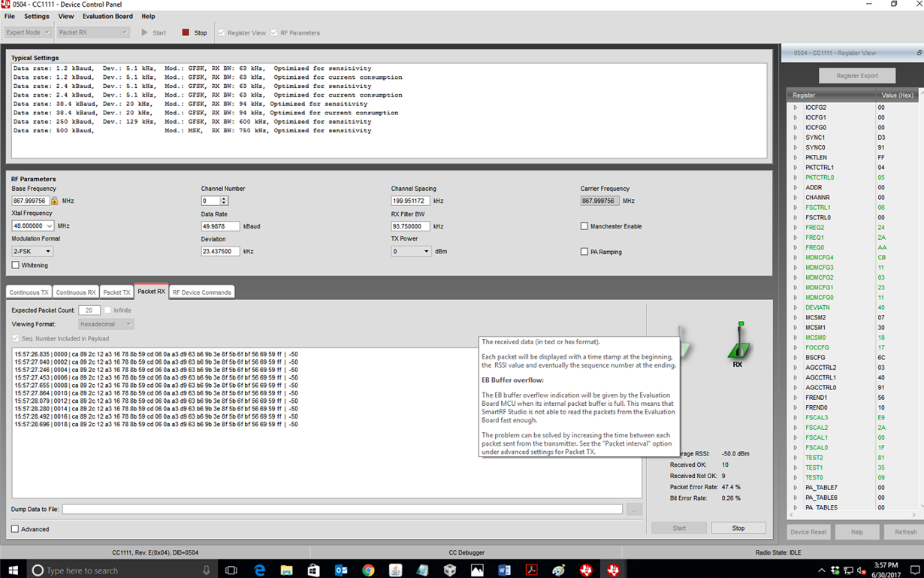Image resolution: width=924 pixels, height=578 pixels.
Task: Enable the Manchester Enable checkbox
Action: 584,226
